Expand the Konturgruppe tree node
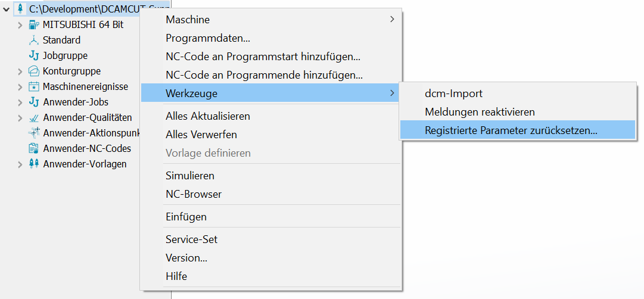 coord(20,71)
